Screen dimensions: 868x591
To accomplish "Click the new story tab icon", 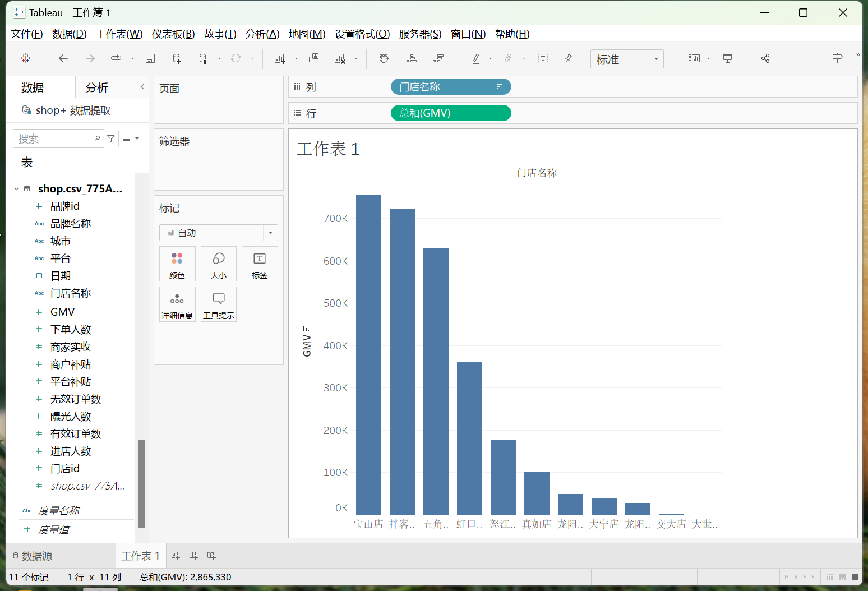I will coord(211,556).
